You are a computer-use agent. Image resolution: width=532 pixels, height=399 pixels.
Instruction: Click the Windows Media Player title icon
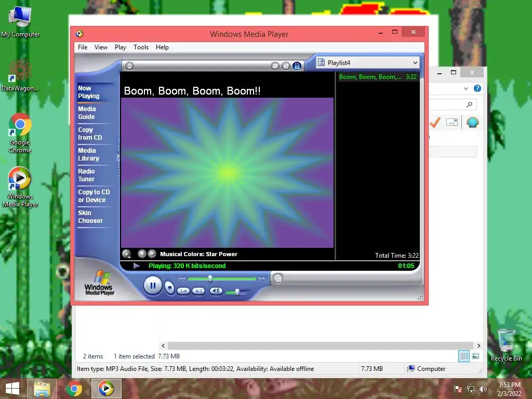coord(79,34)
